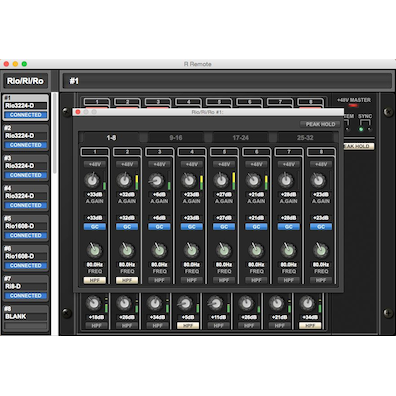Toggle the +48V MASTER indicator
This screenshot has width=396, height=396.
click(x=353, y=106)
